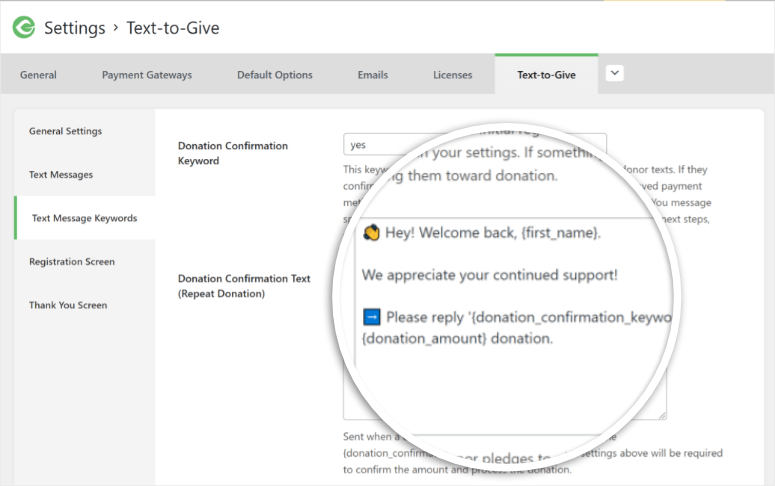Click the 'Hey! Welcome back, {first_name}.' text
The height and width of the screenshot is (486, 775).
tap(493, 233)
